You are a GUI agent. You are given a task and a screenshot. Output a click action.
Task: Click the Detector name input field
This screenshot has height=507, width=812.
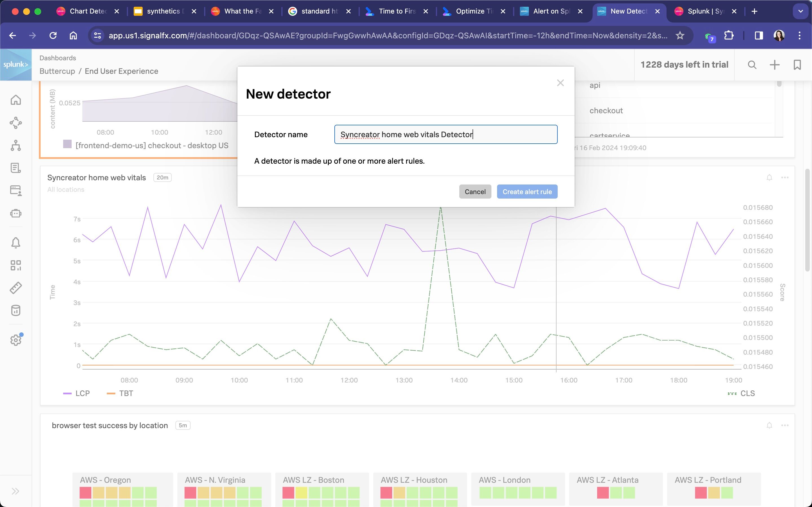(445, 134)
